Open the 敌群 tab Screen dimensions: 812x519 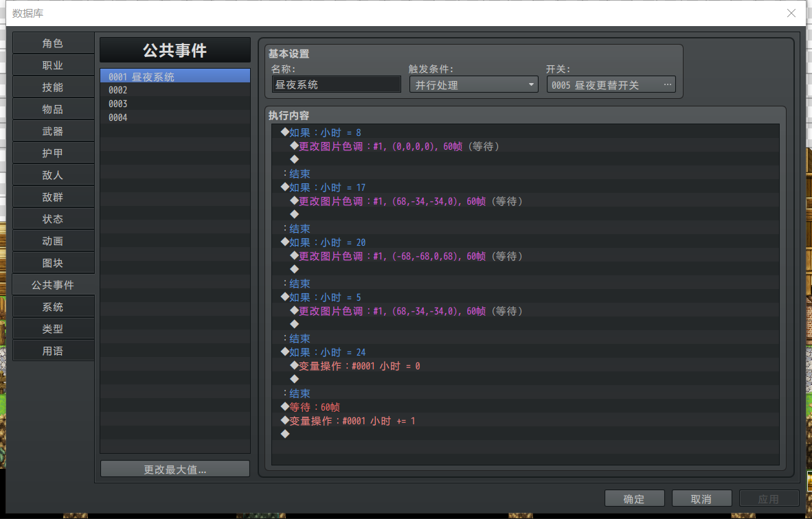click(x=54, y=197)
